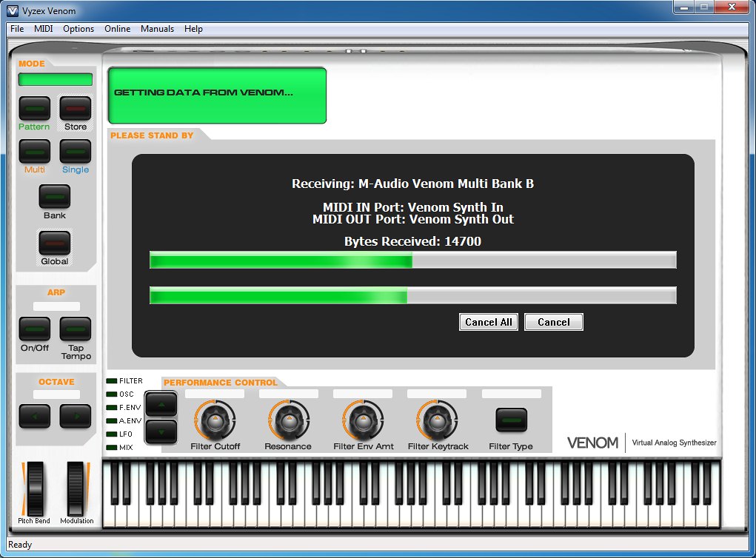The image size is (756, 558).
Task: Click the 'PLEASE STAND BY' tab label
Action: pos(152,135)
